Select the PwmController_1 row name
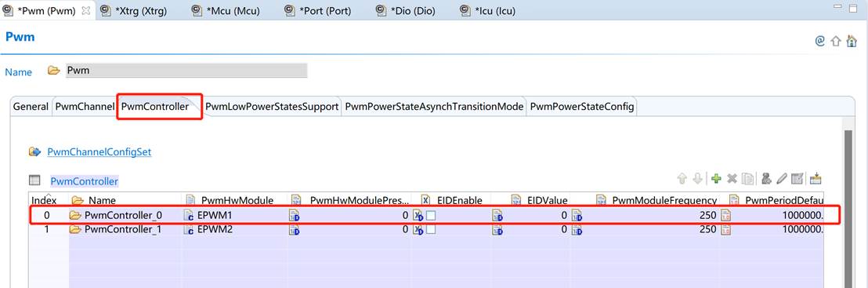This screenshot has height=288, width=868. click(123, 229)
